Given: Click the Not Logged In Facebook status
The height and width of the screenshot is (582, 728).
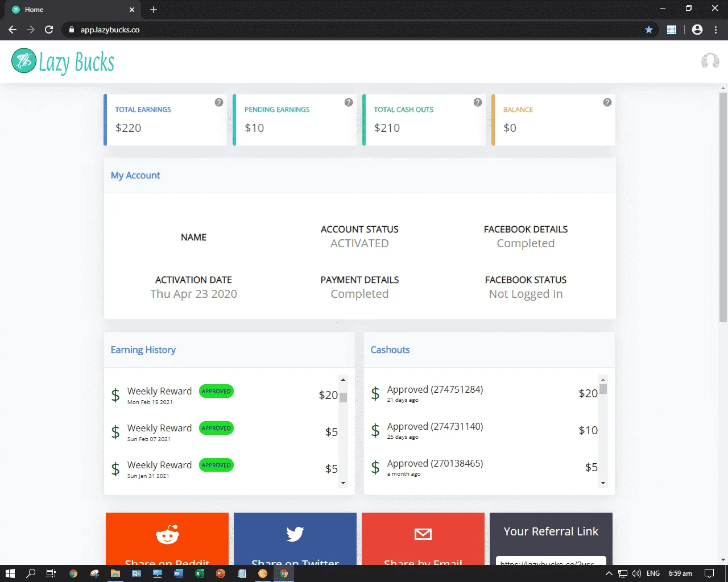Looking at the screenshot, I should [526, 294].
